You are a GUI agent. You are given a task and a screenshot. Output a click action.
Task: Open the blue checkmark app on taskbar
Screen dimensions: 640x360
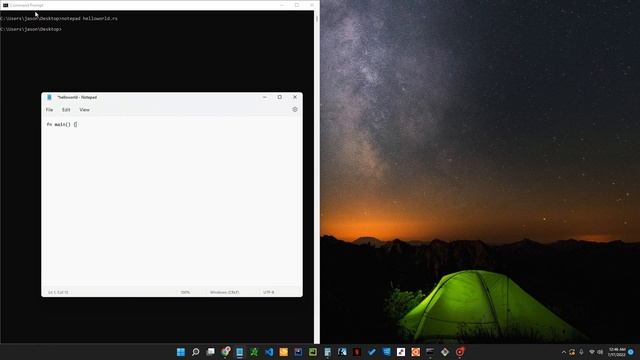coord(371,352)
